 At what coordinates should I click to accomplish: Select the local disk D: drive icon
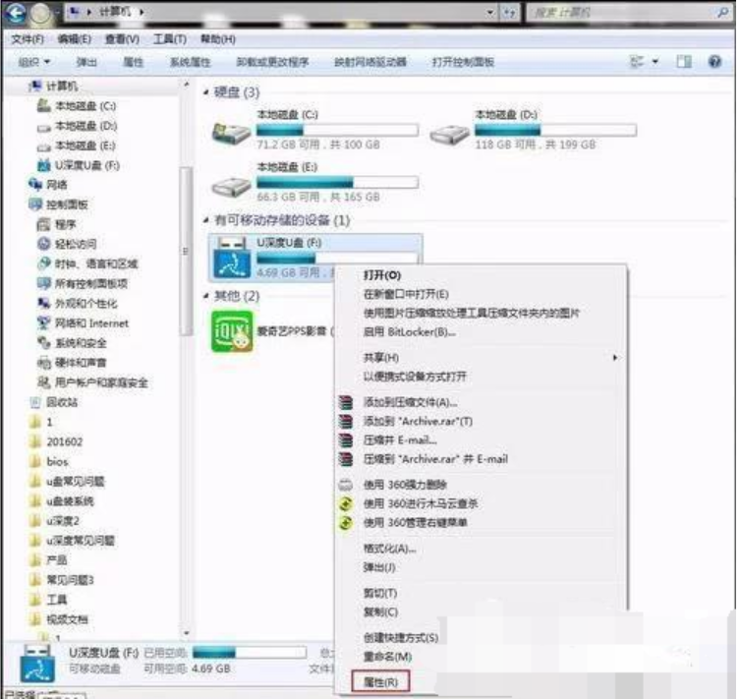click(x=449, y=132)
